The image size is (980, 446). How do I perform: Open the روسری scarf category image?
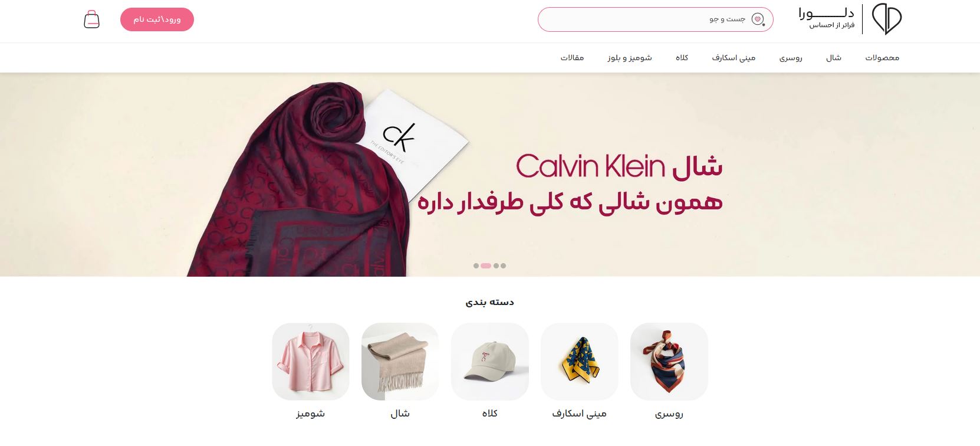coord(669,362)
